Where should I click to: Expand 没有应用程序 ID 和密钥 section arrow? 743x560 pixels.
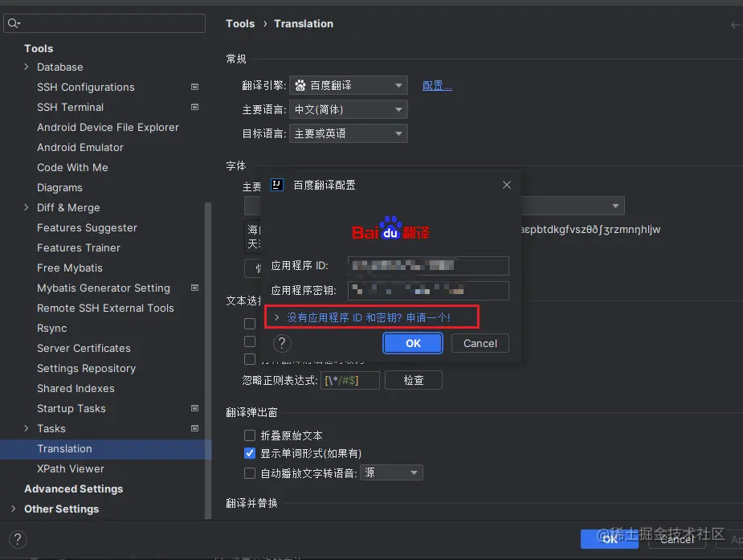(277, 317)
